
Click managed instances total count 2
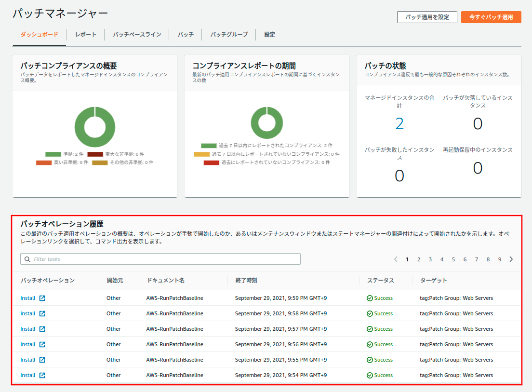click(399, 124)
